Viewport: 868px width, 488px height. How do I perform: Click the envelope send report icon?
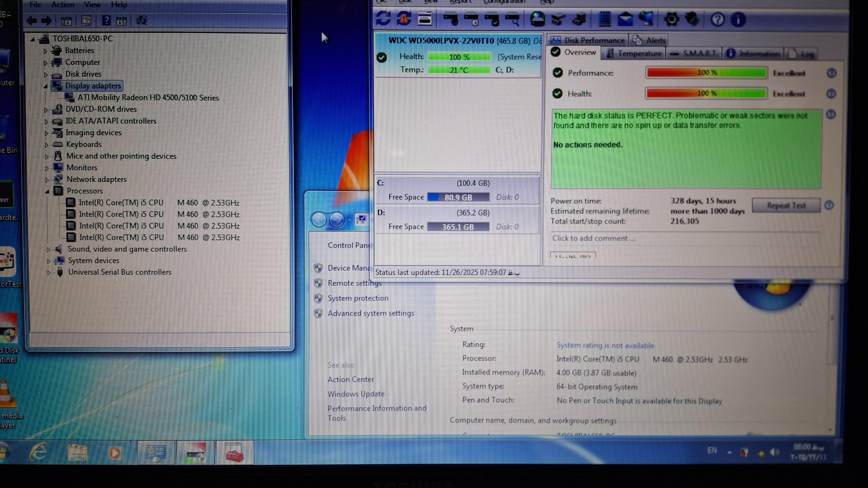click(x=625, y=19)
